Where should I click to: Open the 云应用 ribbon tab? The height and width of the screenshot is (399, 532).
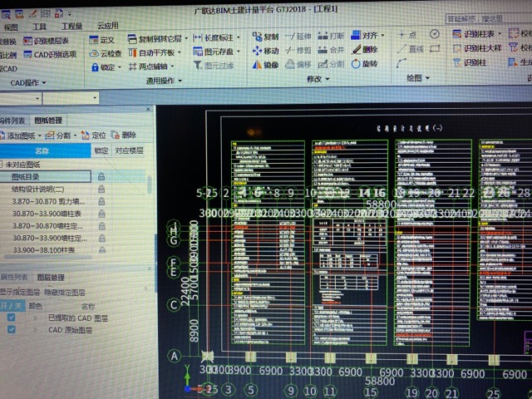point(107,26)
